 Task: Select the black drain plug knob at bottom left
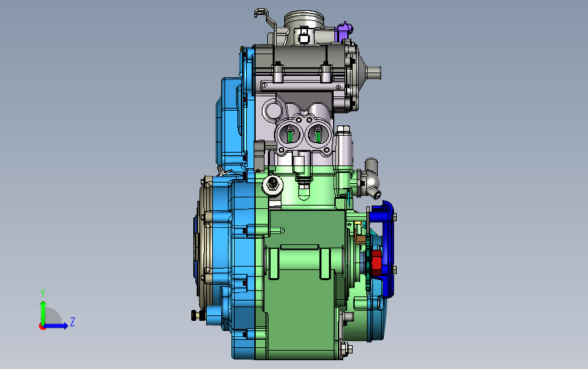tap(197, 315)
